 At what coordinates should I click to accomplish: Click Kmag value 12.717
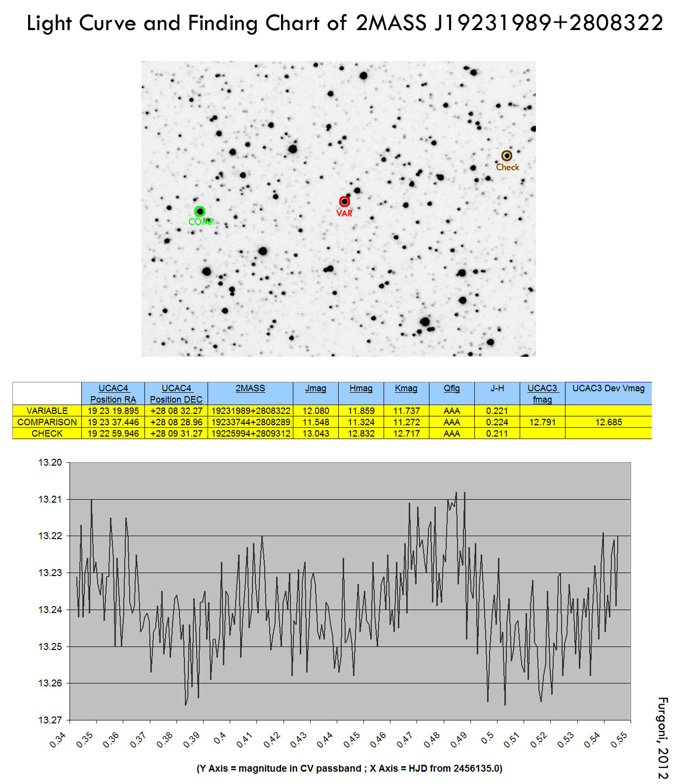click(406, 434)
